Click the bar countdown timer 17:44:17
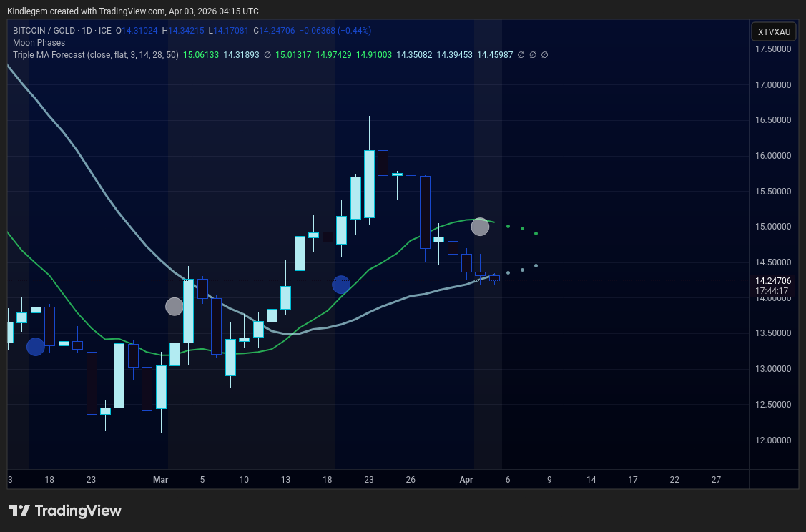The image size is (806, 532). pos(772,291)
